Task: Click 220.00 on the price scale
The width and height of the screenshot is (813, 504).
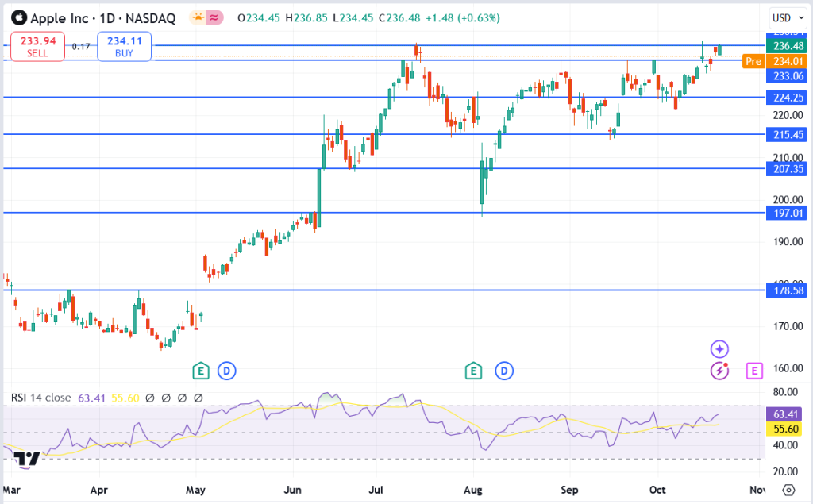Action: pyautogui.click(x=788, y=115)
